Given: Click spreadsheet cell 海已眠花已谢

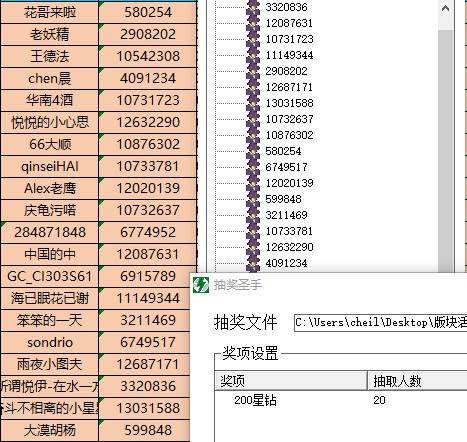Looking at the screenshot, I should point(50,298).
